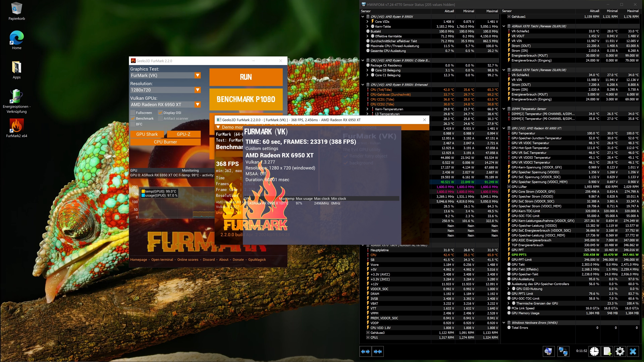Start the BENCHMARK P1080 preset

[246, 99]
